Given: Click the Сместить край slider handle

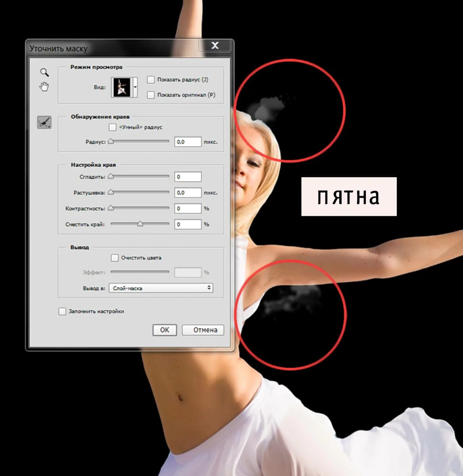Looking at the screenshot, I should 140,224.
